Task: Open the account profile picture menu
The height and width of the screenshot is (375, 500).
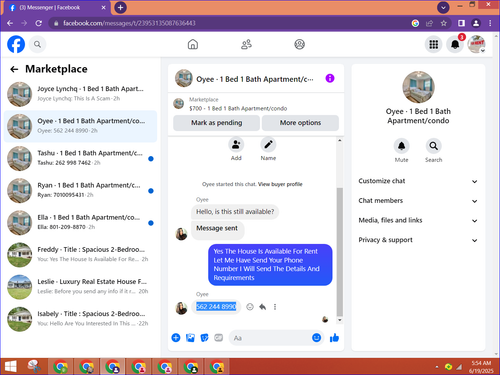Action: click(x=476, y=44)
